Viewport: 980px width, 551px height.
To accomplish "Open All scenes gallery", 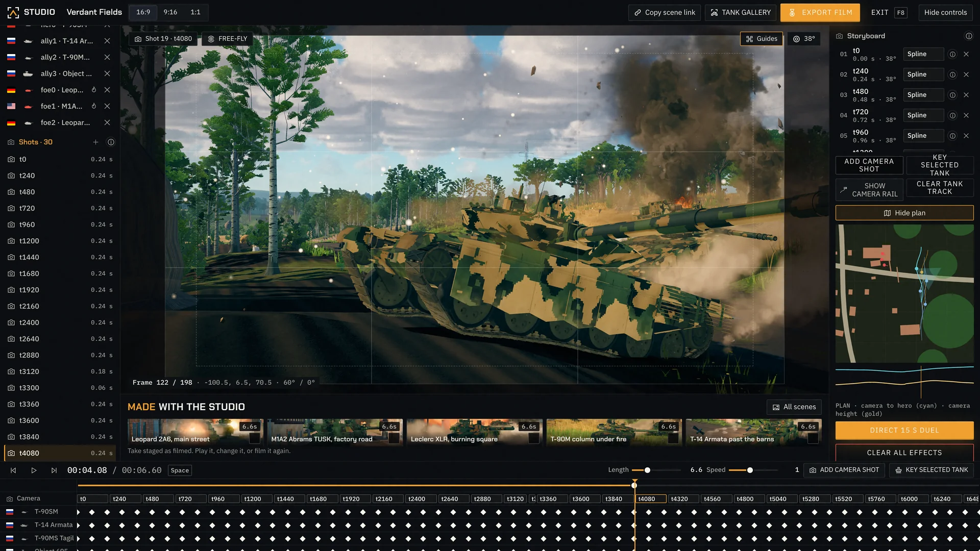I will point(794,407).
